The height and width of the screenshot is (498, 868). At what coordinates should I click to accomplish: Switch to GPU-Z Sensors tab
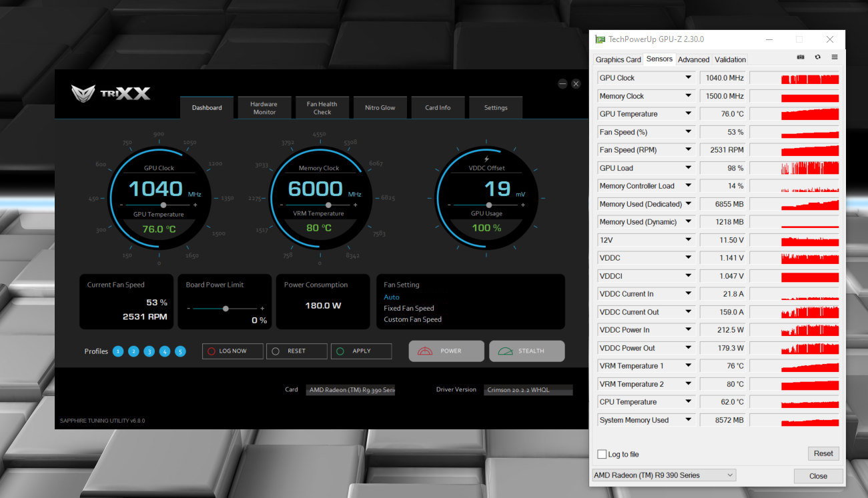click(659, 59)
